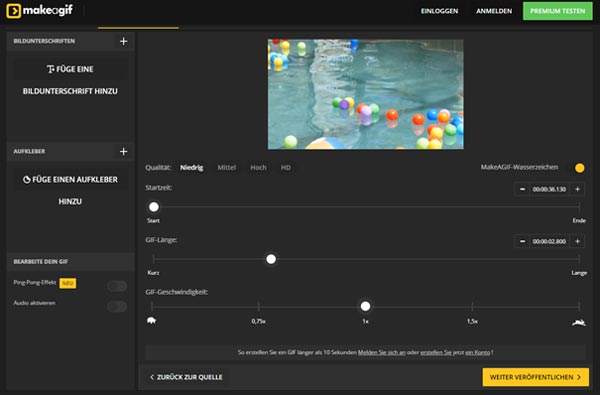The height and width of the screenshot is (395, 600).
Task: Increase the GIF-Länge with the plus button
Action: tap(577, 241)
